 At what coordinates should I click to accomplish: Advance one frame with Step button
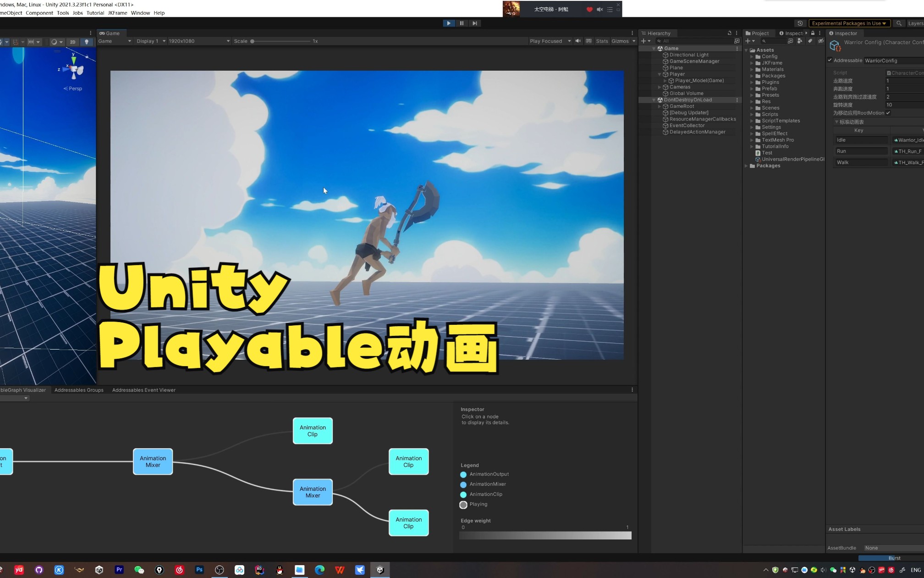[475, 23]
